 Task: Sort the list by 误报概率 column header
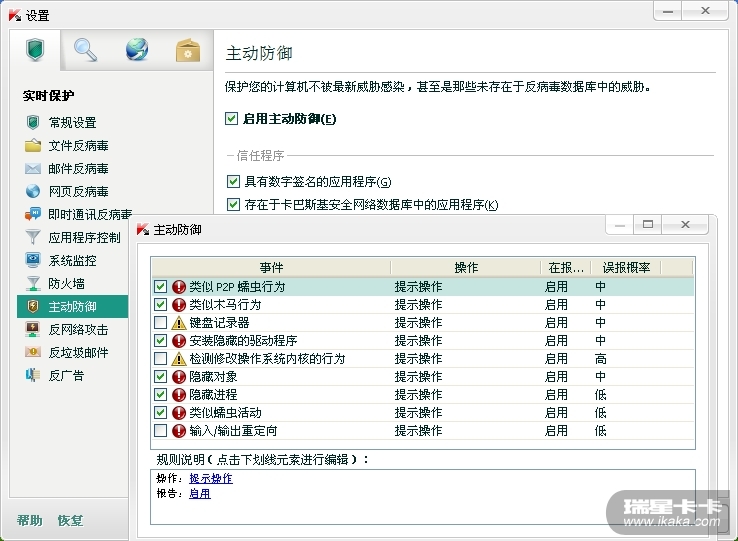tap(626, 268)
